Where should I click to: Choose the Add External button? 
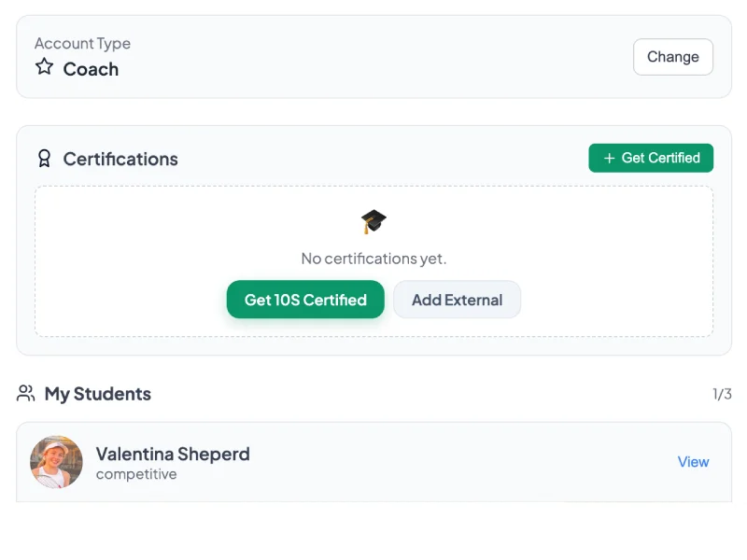[x=457, y=300]
